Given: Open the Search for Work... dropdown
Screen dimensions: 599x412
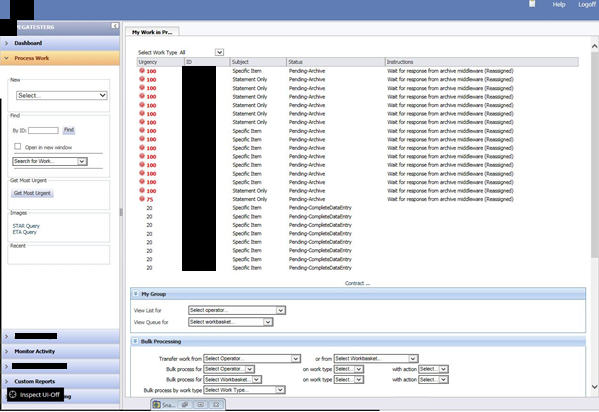Looking at the screenshot, I should pos(50,161).
